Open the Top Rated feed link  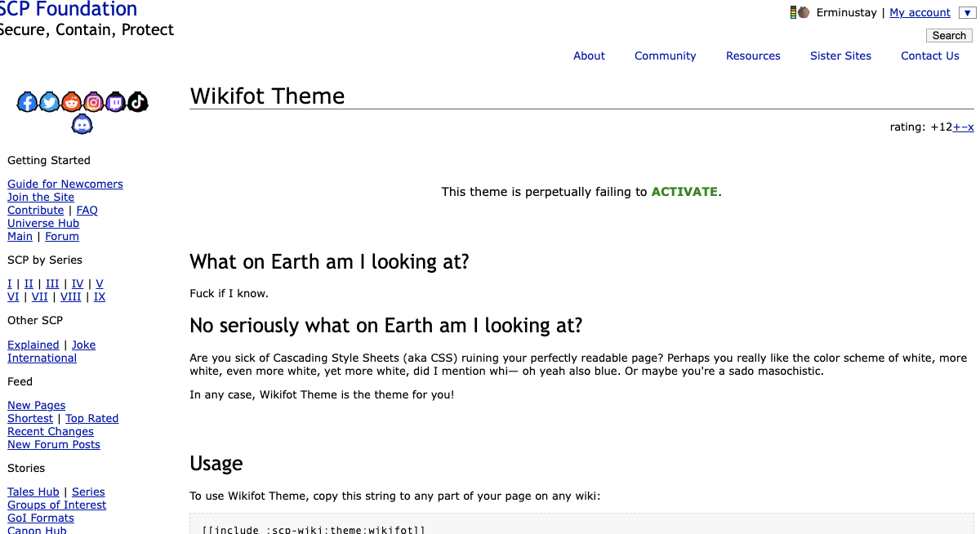pos(92,418)
